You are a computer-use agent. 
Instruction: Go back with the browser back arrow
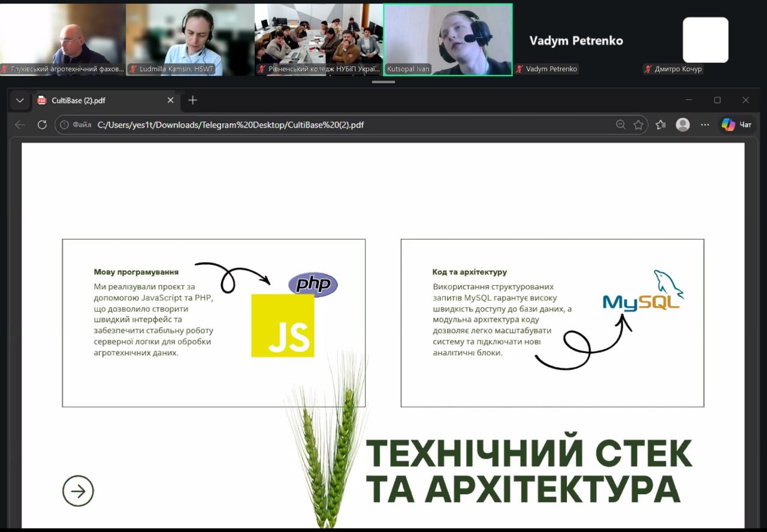20,125
